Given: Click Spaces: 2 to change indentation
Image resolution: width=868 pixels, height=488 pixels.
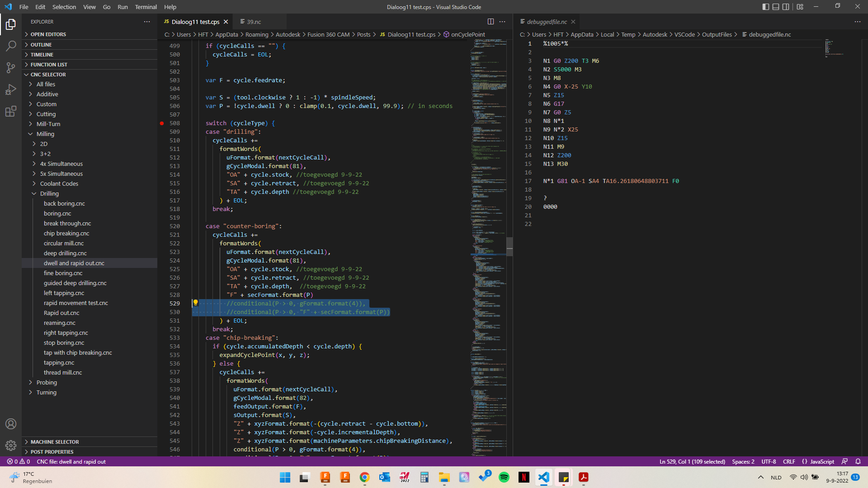Looking at the screenshot, I should coord(743,461).
